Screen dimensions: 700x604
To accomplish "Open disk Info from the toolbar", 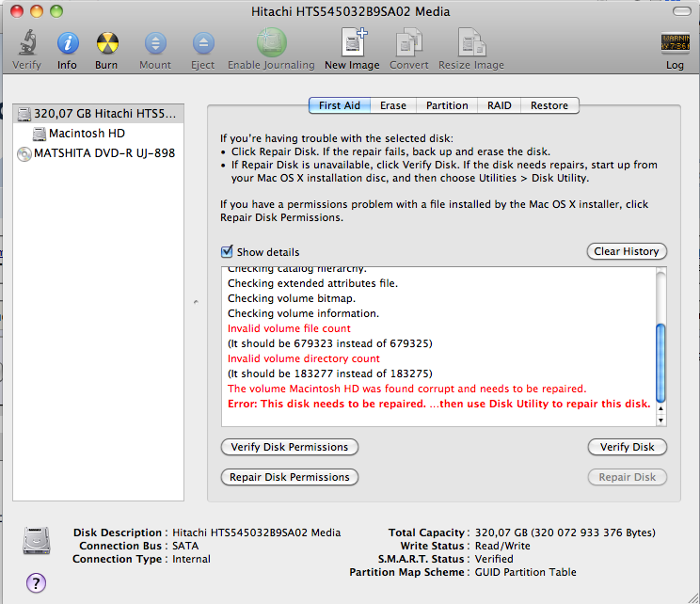I will [68, 43].
